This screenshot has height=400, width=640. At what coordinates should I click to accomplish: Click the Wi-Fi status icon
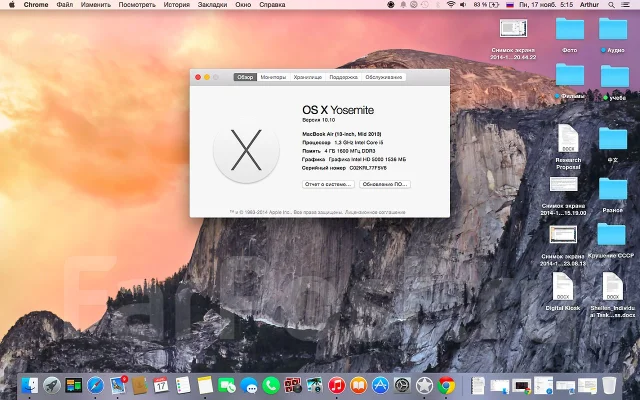pos(451,5)
